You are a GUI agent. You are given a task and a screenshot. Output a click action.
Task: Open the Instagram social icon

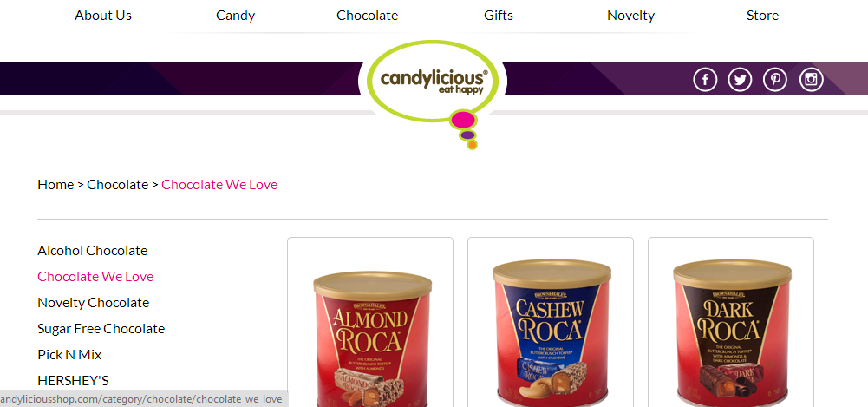[811, 80]
